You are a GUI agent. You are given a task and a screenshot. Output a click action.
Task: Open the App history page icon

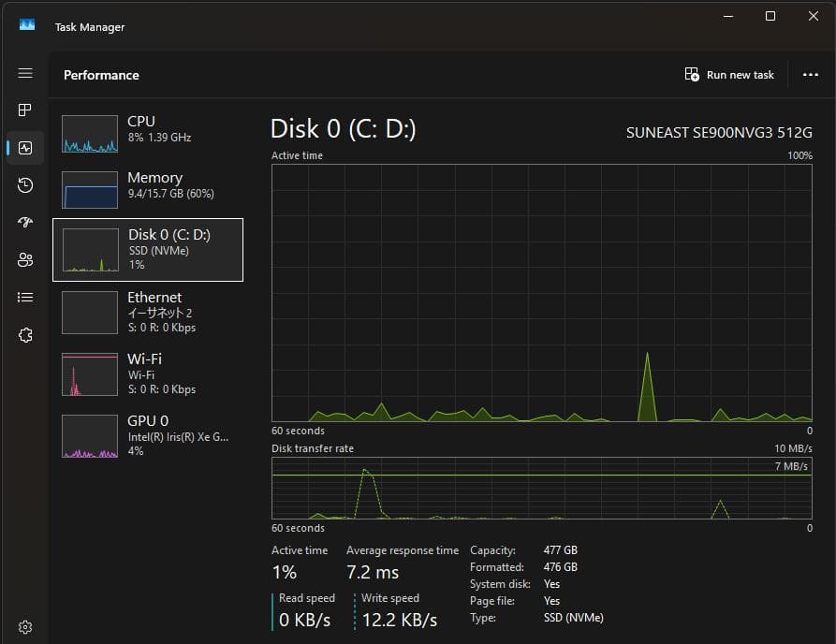click(x=25, y=185)
